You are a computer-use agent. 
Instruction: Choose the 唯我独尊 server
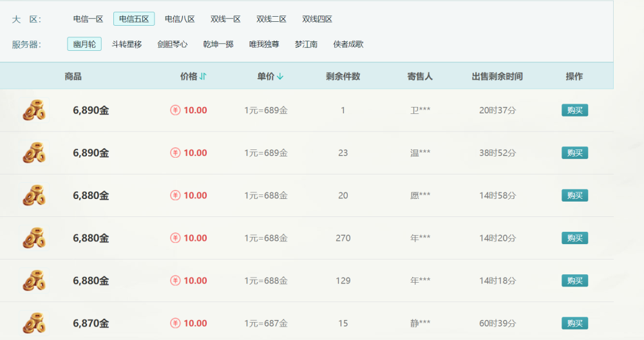tap(264, 44)
